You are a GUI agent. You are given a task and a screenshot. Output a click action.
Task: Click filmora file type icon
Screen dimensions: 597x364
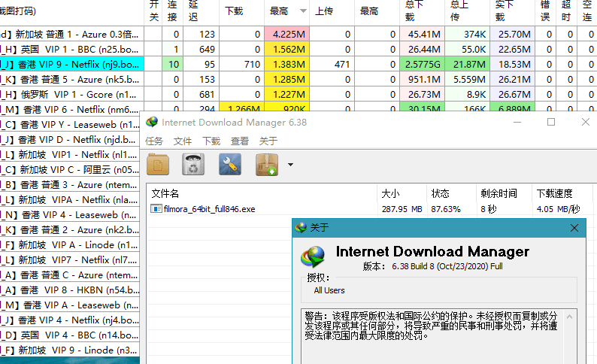point(156,208)
